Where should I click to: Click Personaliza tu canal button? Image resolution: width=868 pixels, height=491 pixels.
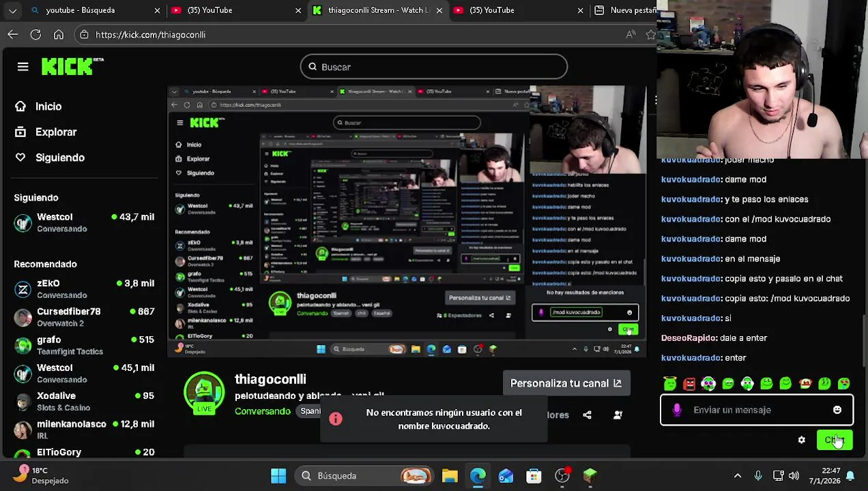566,383
